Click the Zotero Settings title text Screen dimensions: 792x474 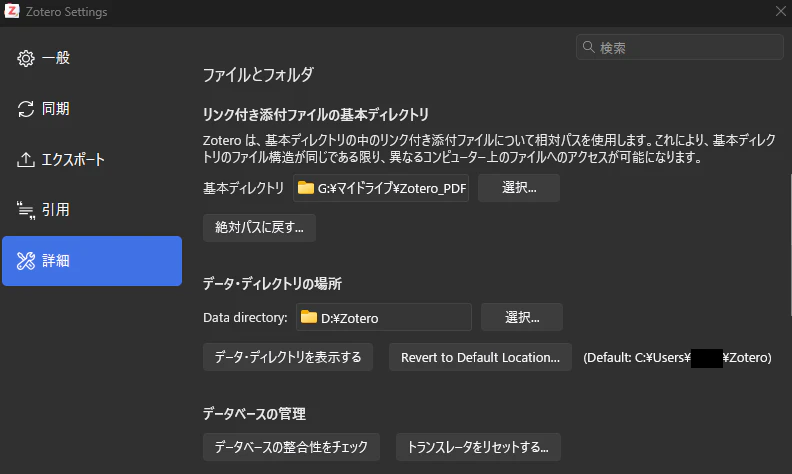coord(67,12)
